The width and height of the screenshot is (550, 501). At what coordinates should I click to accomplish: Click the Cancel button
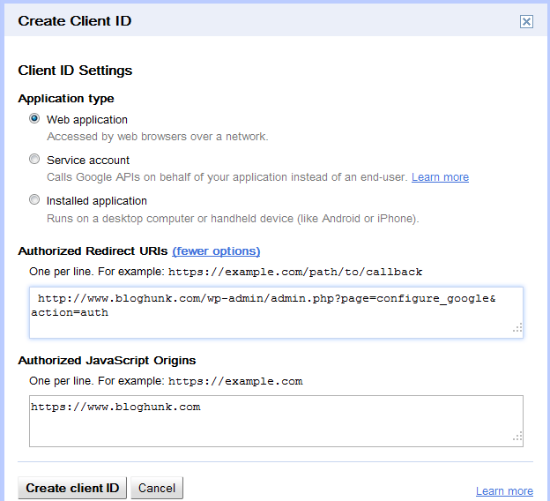[x=157, y=488]
